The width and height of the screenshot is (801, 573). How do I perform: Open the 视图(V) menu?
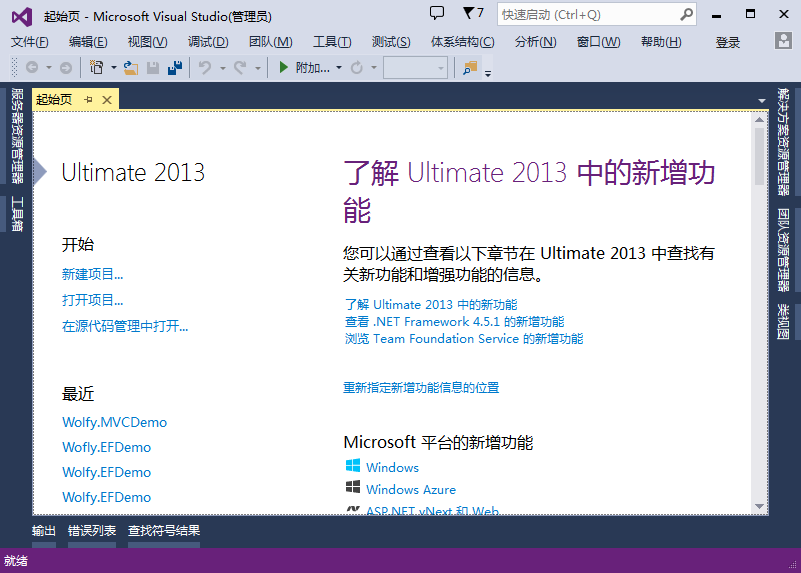(x=148, y=42)
